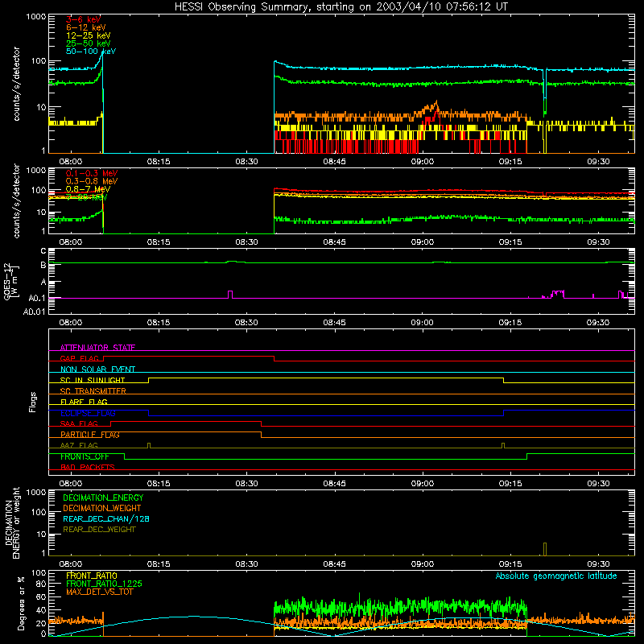
Task: Click the vertical Flags axis title
Action: 33,402
